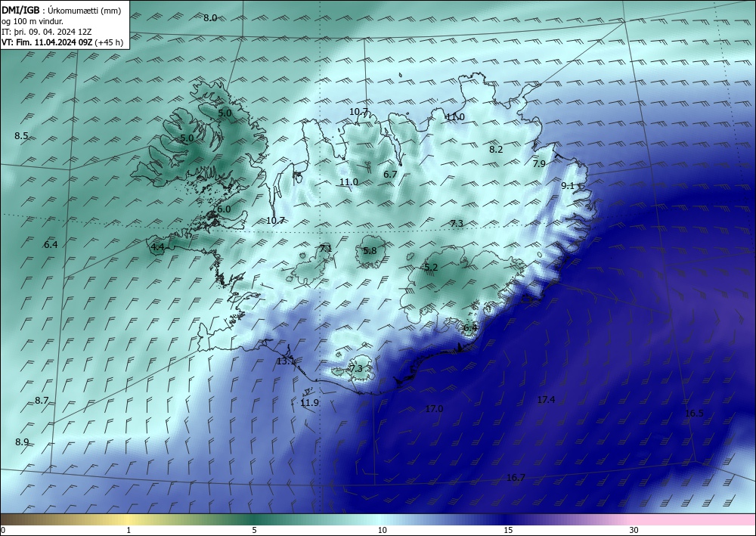Click the color scale tick label 10
This screenshot has width=756, height=536.
pos(383,531)
